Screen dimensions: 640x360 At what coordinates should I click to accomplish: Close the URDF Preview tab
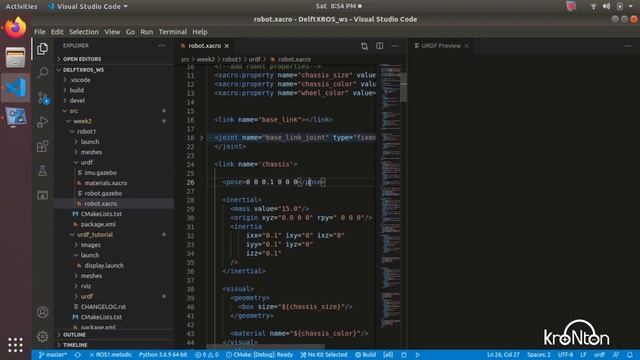(466, 46)
